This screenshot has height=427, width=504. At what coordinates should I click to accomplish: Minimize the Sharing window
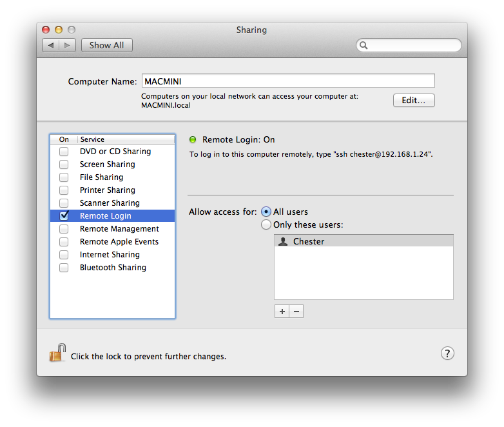coord(59,30)
